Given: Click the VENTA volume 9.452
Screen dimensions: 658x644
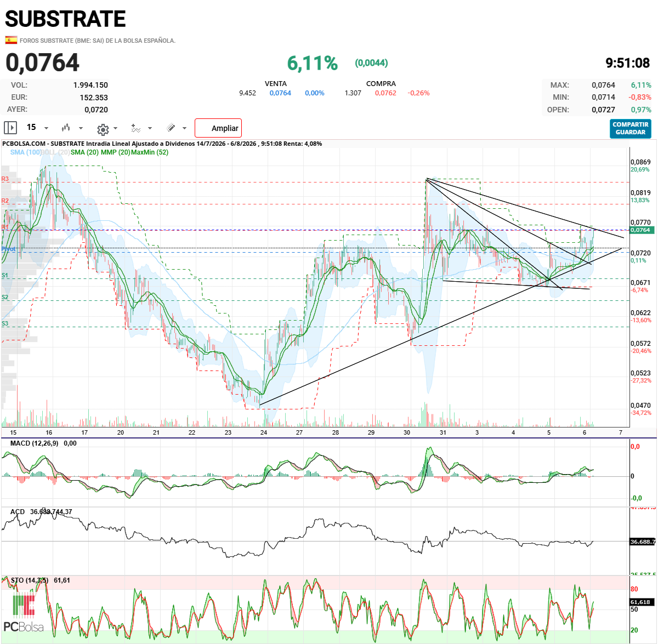Looking at the screenshot, I should coord(247,93).
